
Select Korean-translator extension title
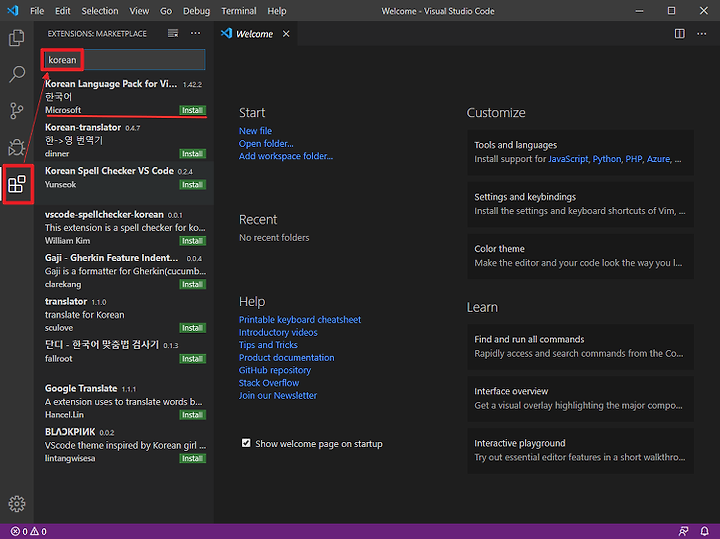(83, 128)
